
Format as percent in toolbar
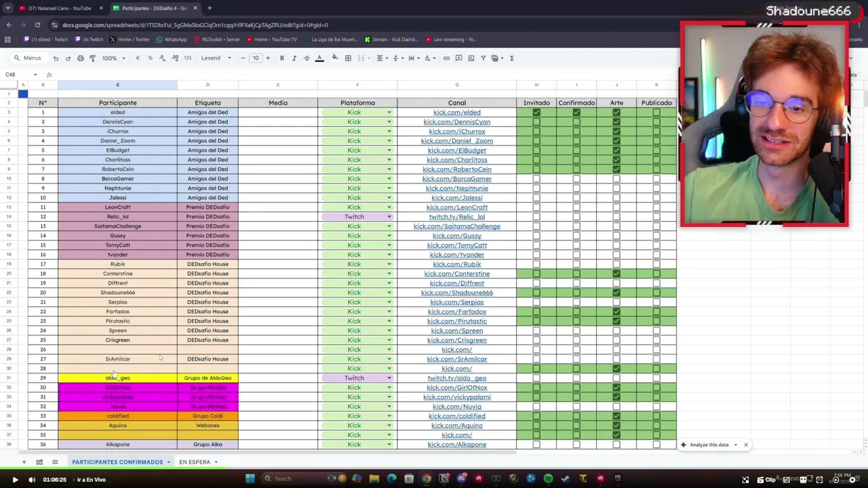pyautogui.click(x=150, y=58)
